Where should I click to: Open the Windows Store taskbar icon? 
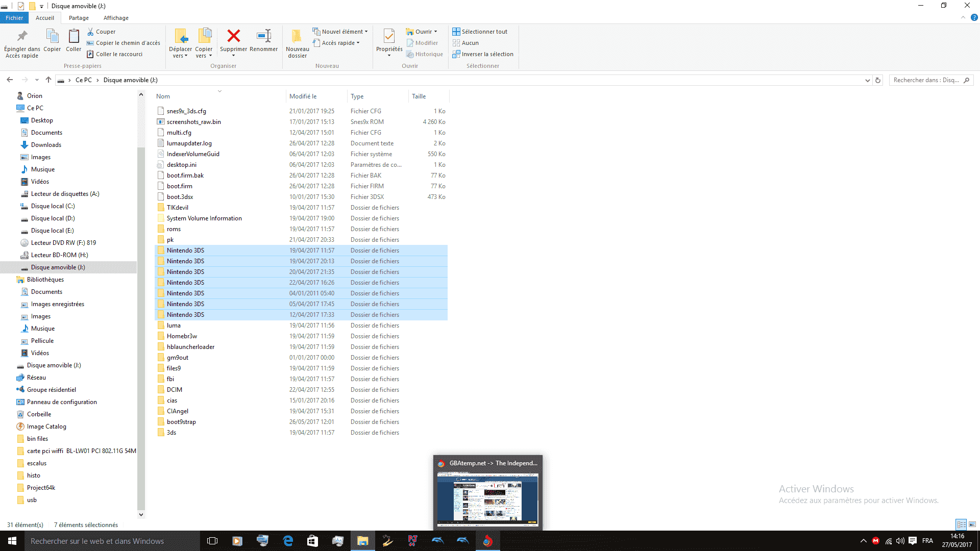(313, 541)
